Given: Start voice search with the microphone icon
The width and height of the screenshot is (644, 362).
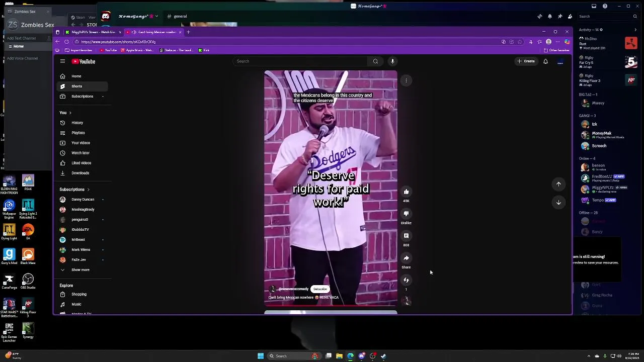Looking at the screenshot, I should pyautogui.click(x=392, y=61).
